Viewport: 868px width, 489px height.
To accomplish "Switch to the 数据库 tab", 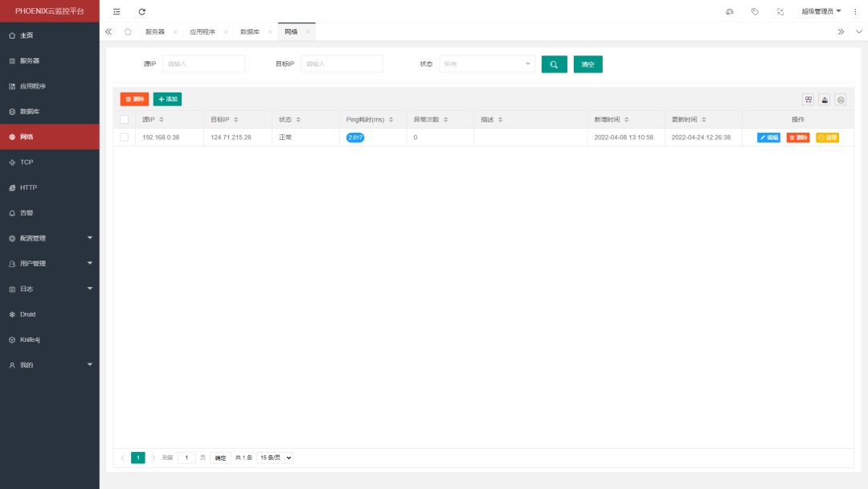I will [x=250, y=32].
